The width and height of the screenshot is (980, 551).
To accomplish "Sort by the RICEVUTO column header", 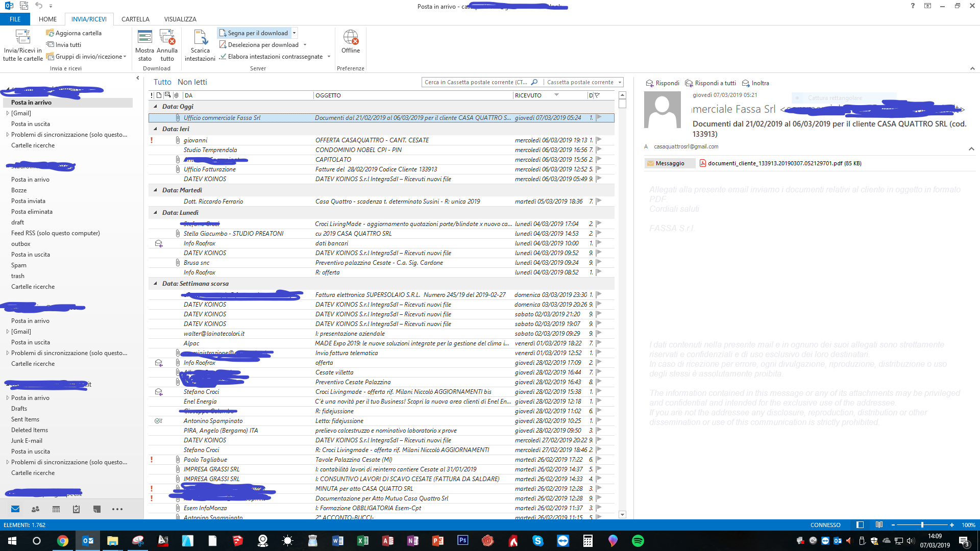I will coord(550,95).
